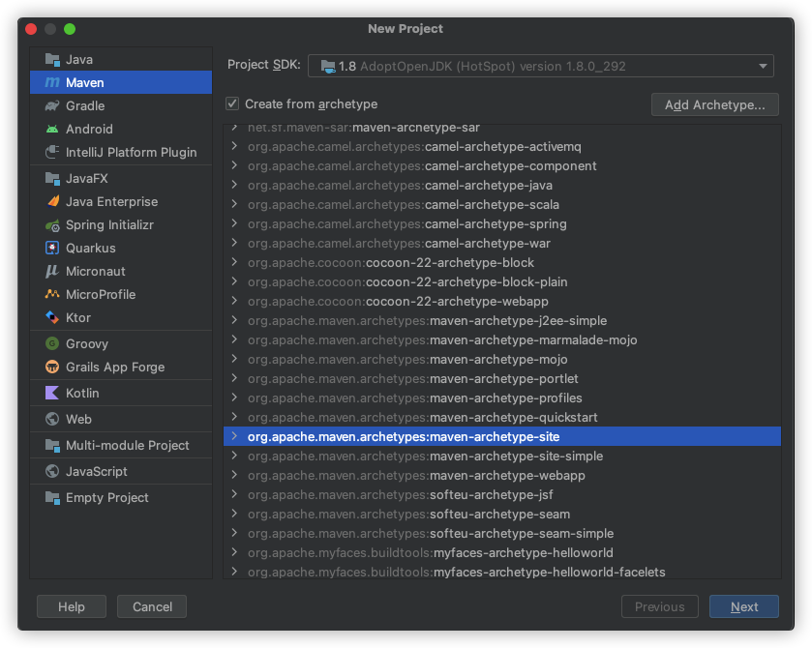Viewport: 812px width, 648px height.
Task: Click the Micronaut mu icon
Action: [x=52, y=271]
